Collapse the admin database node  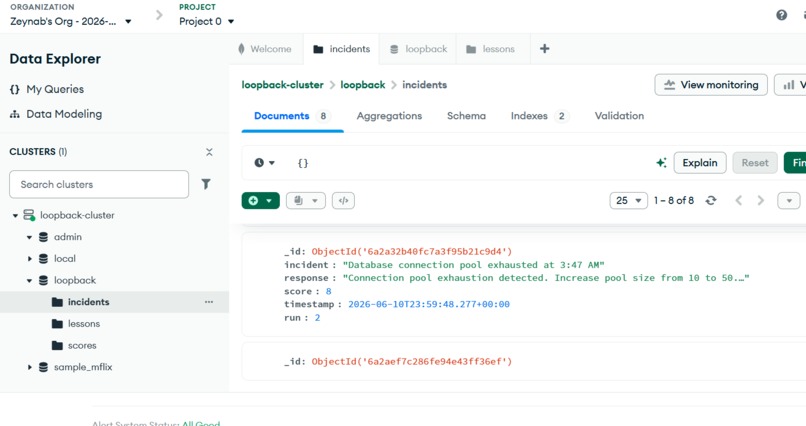click(29, 237)
